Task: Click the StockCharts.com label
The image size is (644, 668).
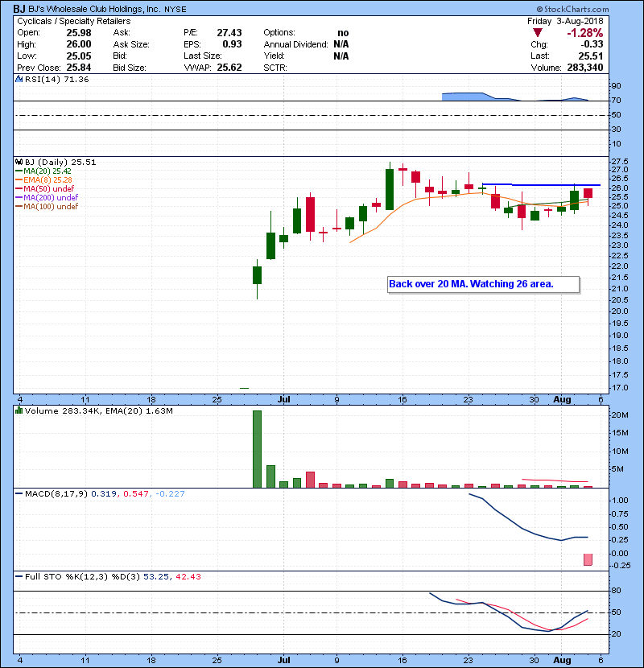Action: pos(572,9)
